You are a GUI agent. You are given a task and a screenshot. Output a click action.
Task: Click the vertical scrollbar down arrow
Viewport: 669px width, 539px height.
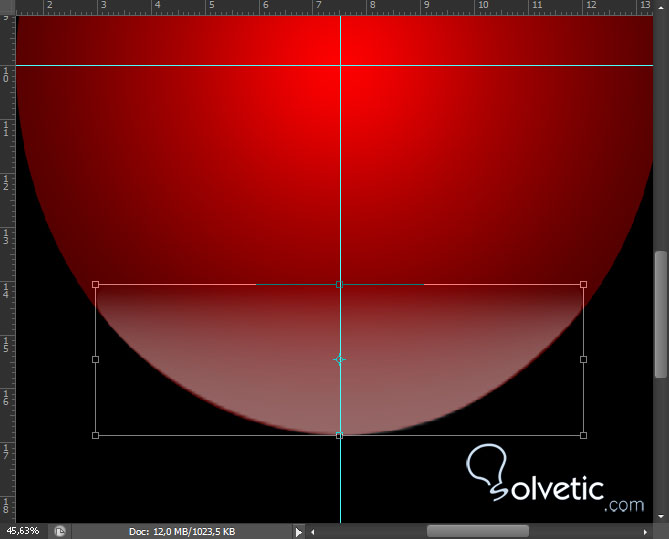(x=661, y=516)
